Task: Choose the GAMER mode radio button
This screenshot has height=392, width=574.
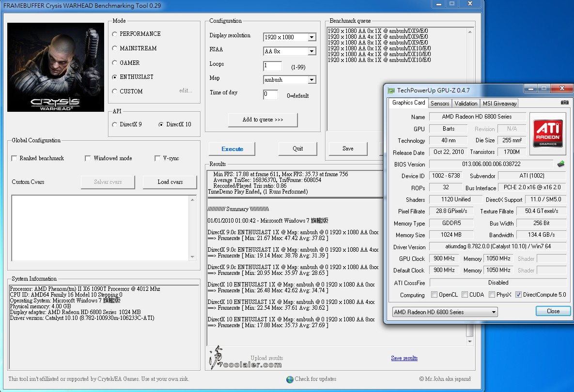Action: coord(115,63)
